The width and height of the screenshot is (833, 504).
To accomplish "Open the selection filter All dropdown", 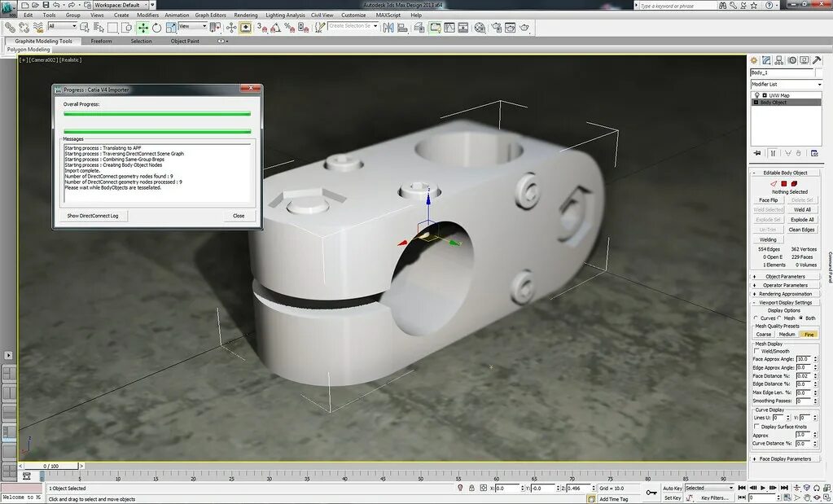I will 62,26.
